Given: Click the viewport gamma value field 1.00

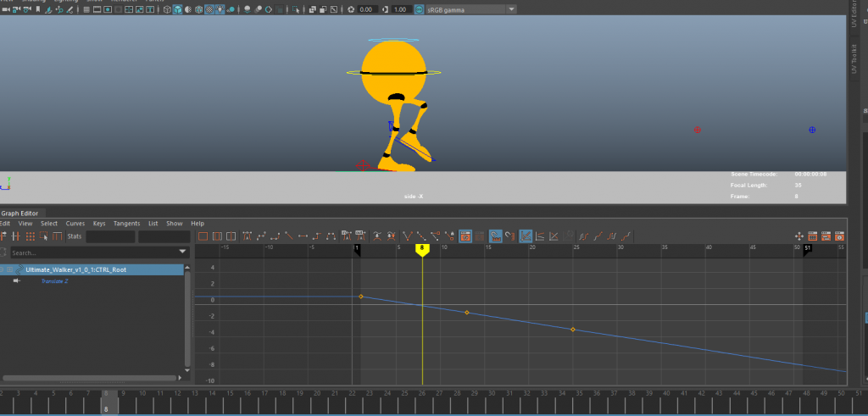Looking at the screenshot, I should coord(401,9).
